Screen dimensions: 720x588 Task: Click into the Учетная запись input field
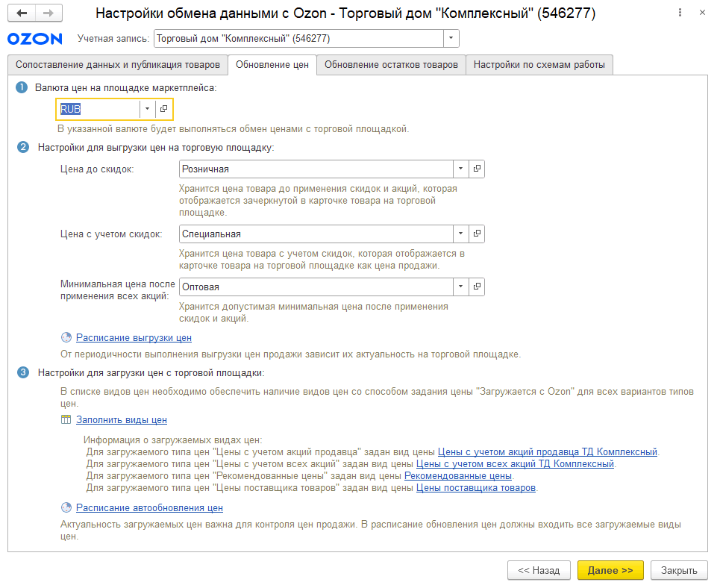pos(298,39)
